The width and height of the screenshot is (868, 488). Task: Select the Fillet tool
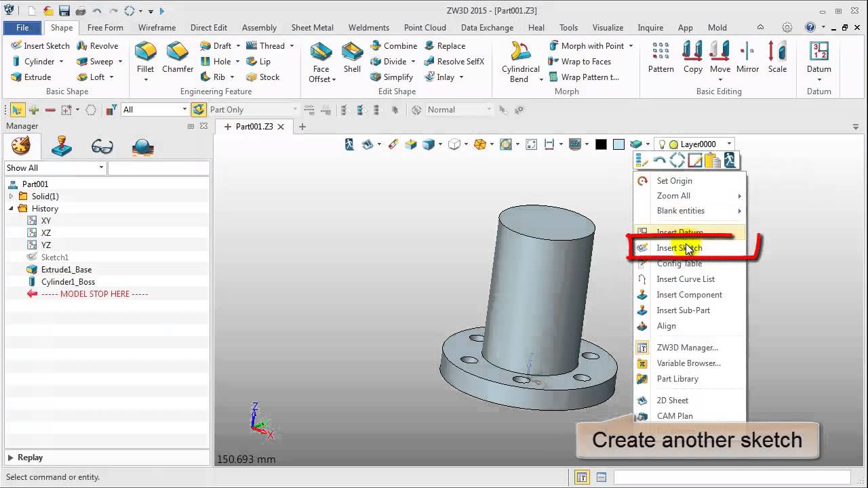click(145, 58)
